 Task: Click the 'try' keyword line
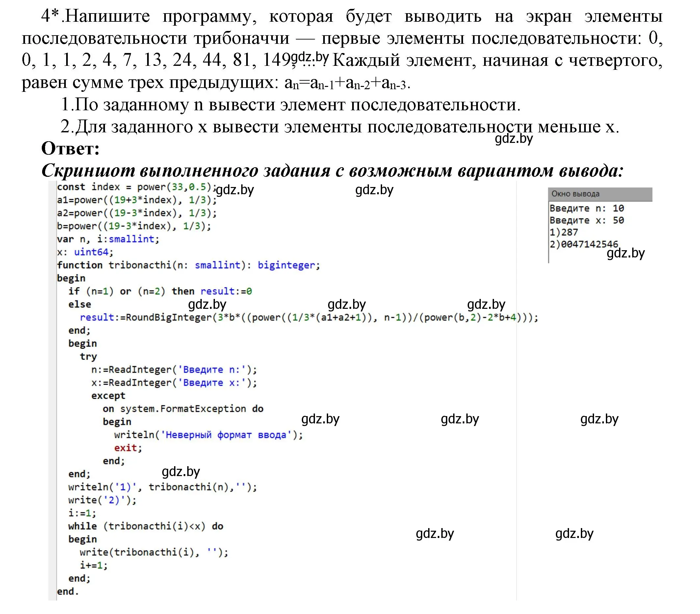click(x=88, y=357)
